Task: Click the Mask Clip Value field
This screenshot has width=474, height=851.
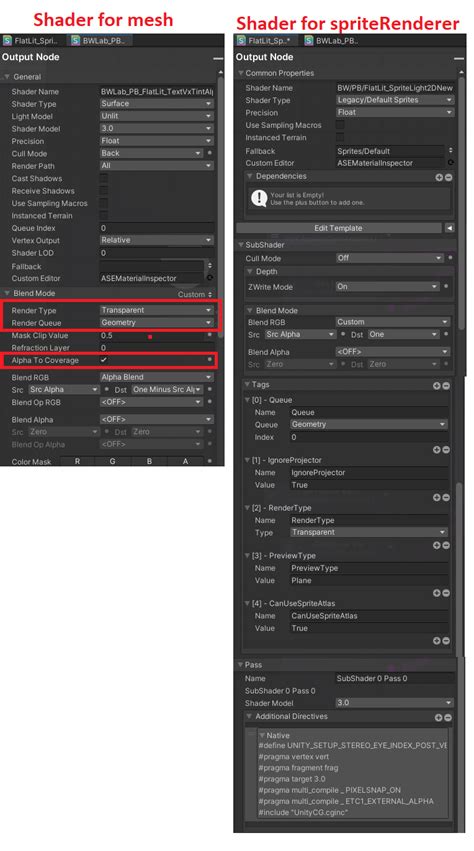Action: (151, 336)
